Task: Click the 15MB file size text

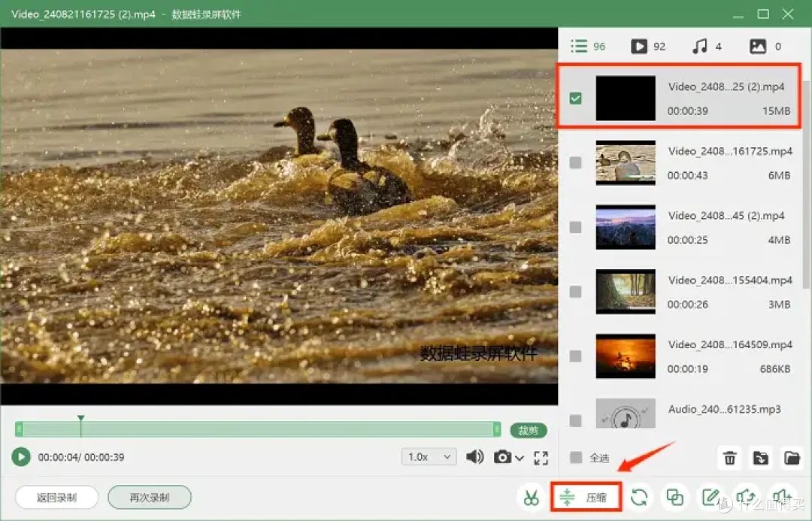Action: pos(776,111)
